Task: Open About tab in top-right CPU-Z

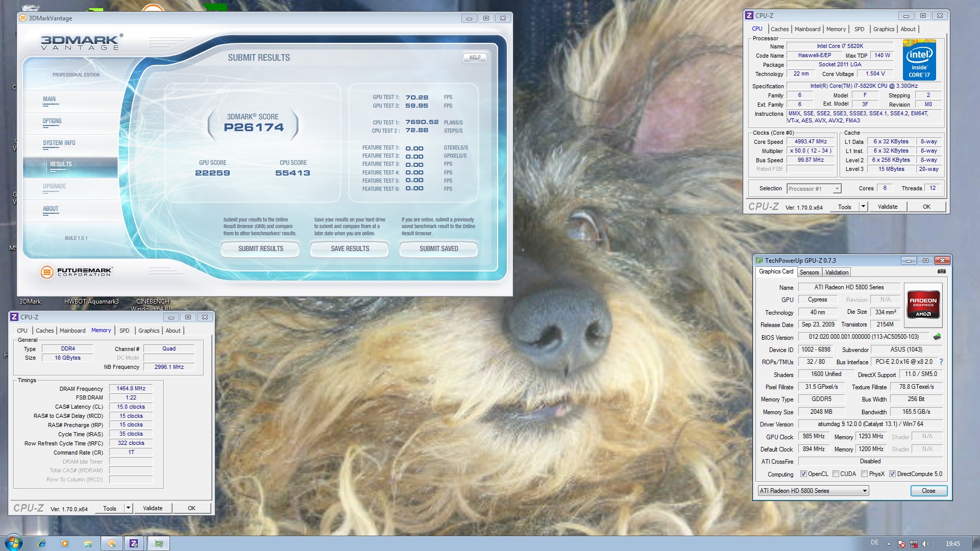Action: [x=908, y=29]
